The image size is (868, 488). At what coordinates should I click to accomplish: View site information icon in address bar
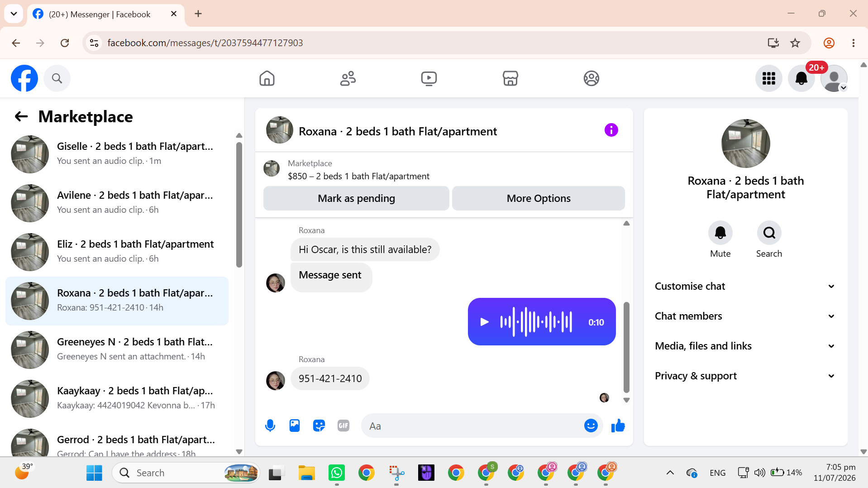pos(94,43)
